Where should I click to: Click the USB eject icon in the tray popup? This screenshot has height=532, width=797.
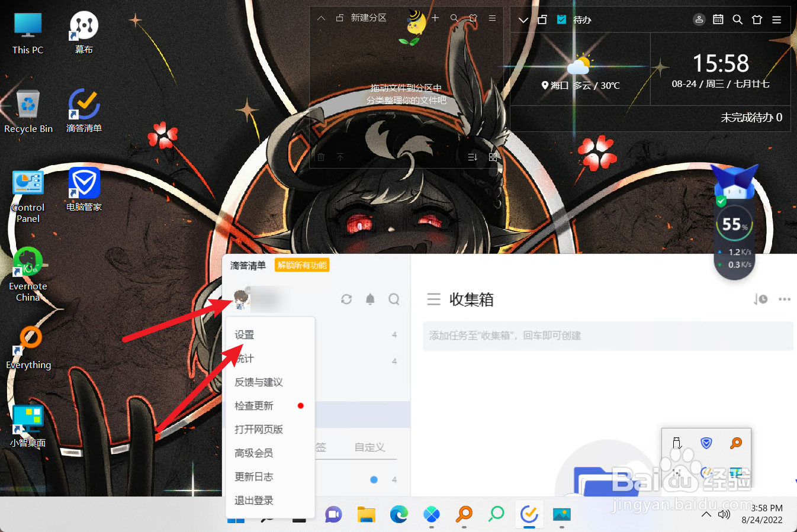click(x=677, y=443)
